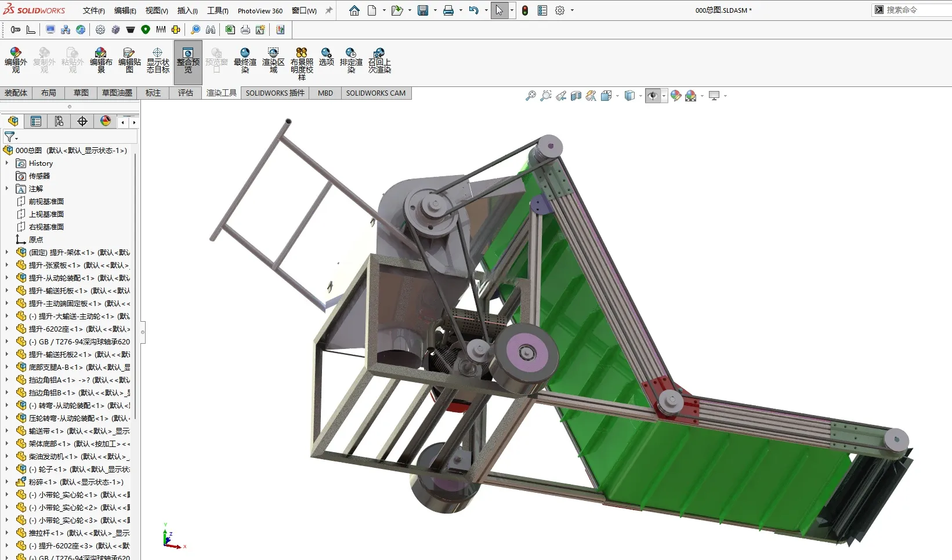Open the Edit Scene (编辑布景) tool
952x560 pixels.
click(x=101, y=60)
